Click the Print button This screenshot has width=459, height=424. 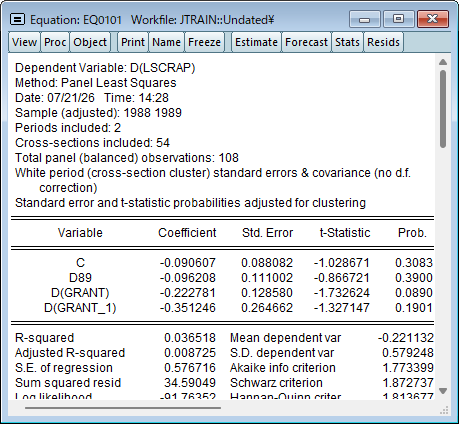coord(133,42)
